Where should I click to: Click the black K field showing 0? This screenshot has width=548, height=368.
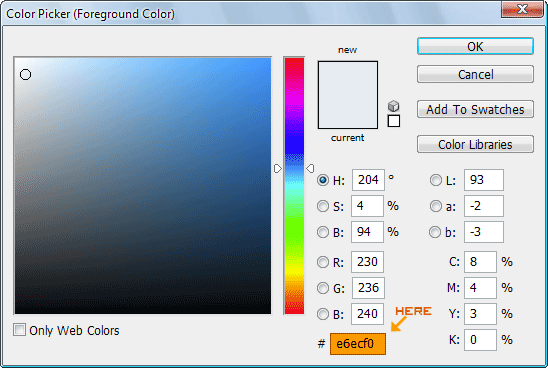pos(480,340)
